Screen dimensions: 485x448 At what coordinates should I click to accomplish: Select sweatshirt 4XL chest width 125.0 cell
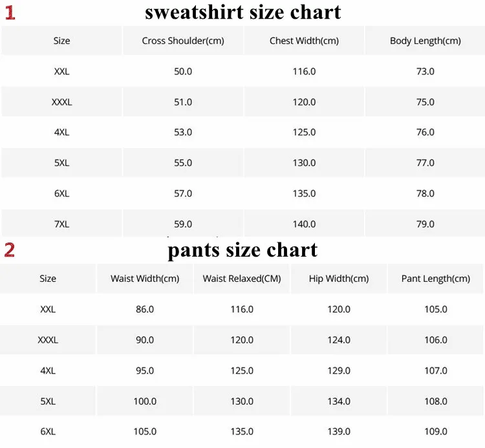tap(304, 133)
